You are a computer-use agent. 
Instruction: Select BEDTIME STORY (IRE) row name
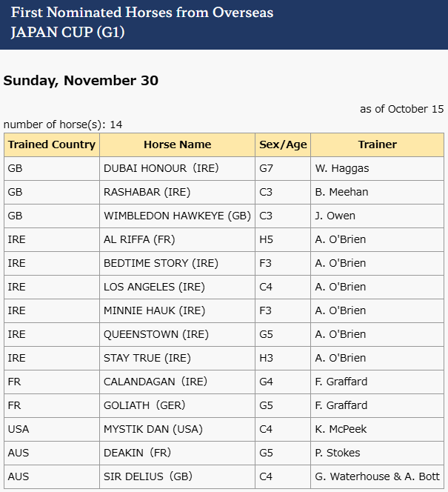tap(161, 263)
